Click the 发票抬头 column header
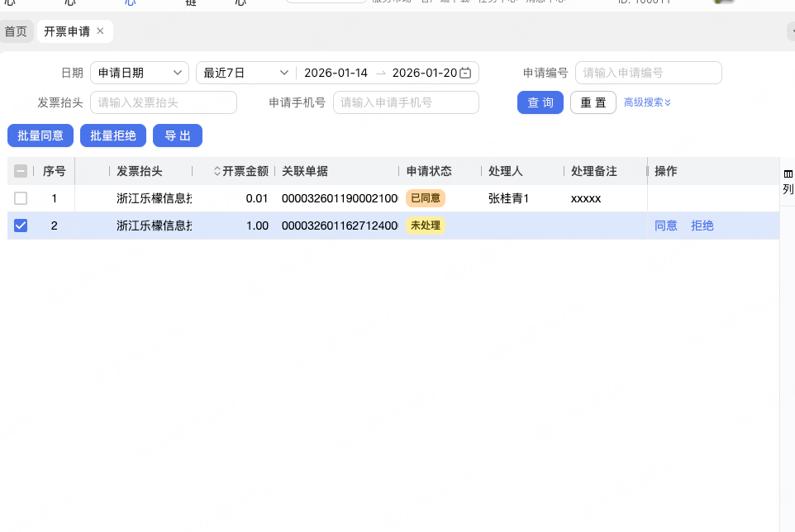 tap(140, 171)
